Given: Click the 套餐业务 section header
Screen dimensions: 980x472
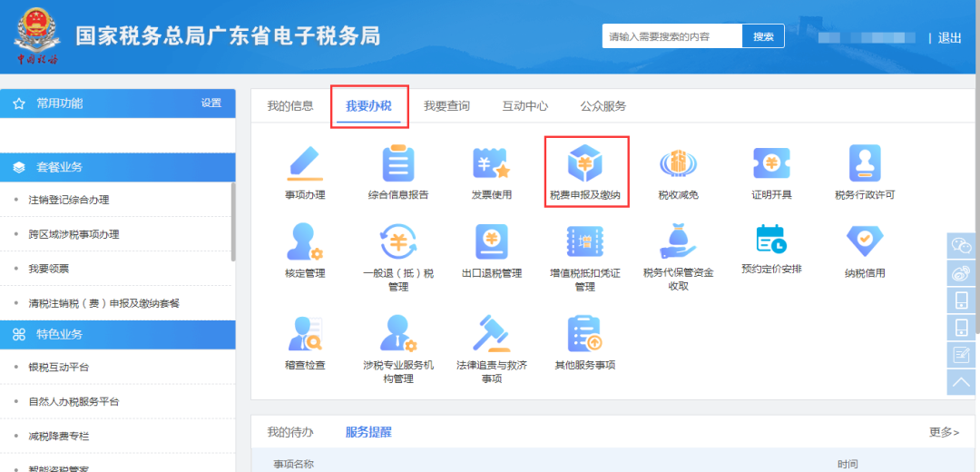Looking at the screenshot, I should (117, 168).
